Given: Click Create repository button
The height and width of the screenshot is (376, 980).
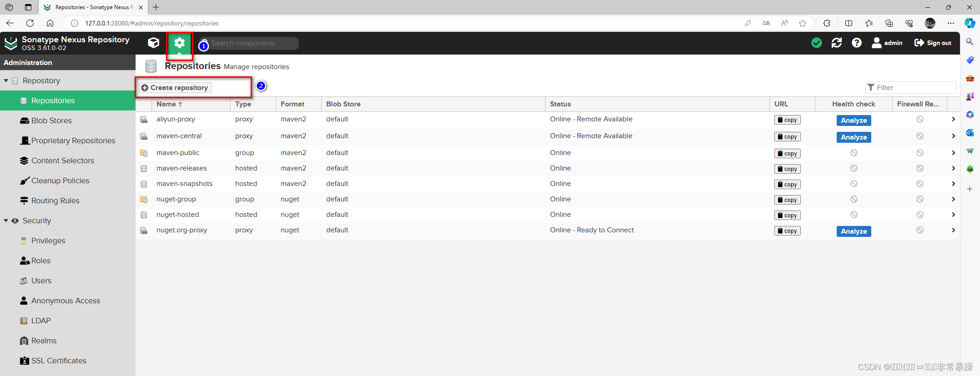Looking at the screenshot, I should tap(175, 88).
